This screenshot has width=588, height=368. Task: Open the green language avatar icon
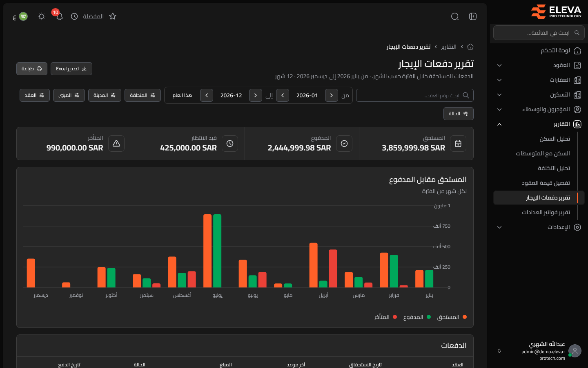click(x=23, y=16)
